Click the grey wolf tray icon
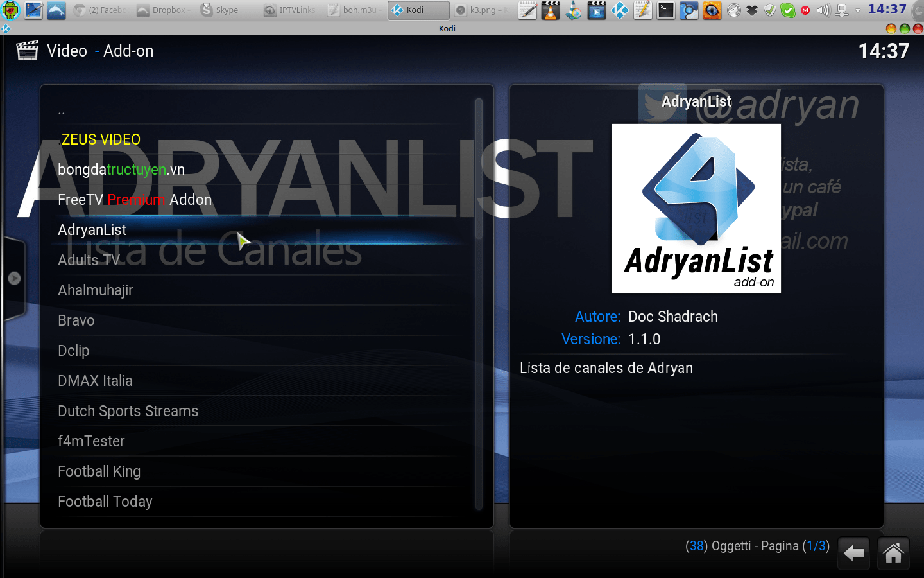Viewport: 924px width, 578px height. (734, 10)
